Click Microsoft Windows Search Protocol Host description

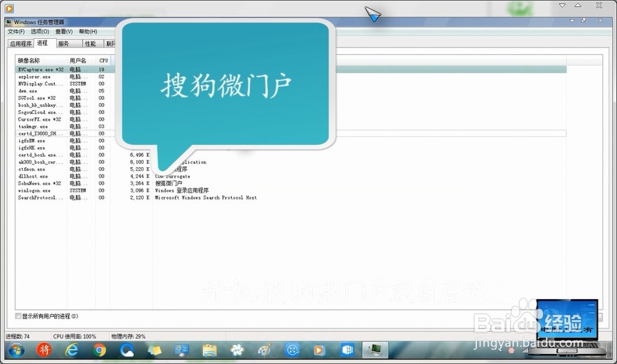pos(206,197)
